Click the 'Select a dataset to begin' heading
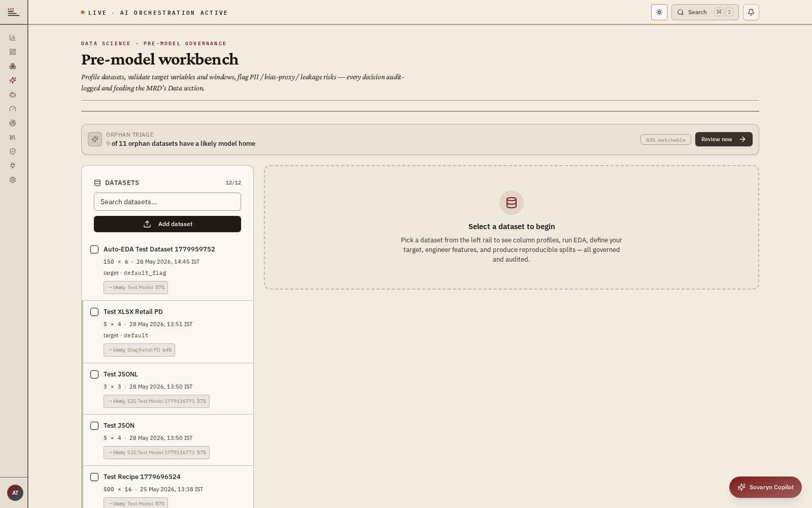This screenshot has width=812, height=508. tap(512, 227)
